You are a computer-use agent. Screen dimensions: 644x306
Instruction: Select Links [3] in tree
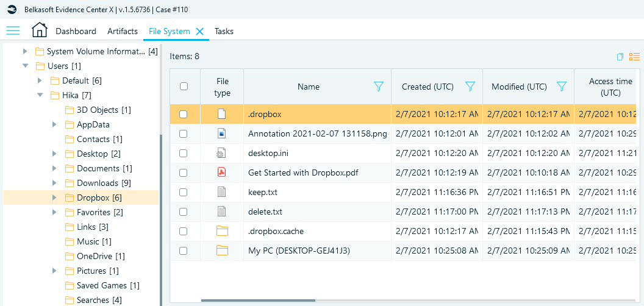click(93, 227)
